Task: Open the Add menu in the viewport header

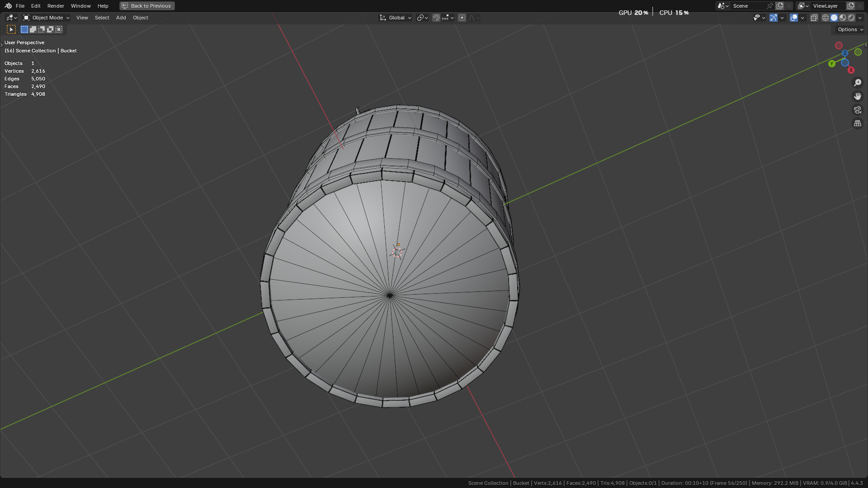Action: tap(121, 18)
